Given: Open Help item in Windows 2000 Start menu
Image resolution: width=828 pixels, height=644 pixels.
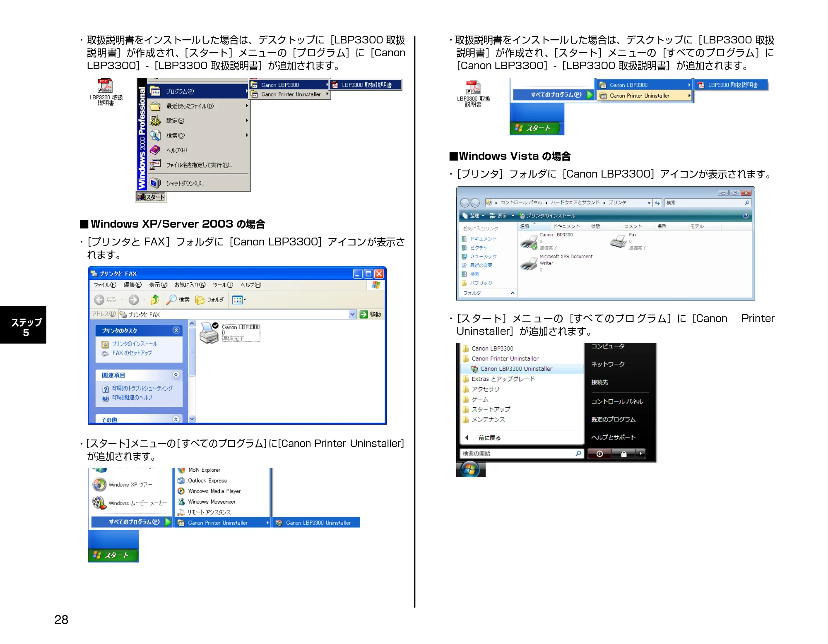Looking at the screenshot, I should click(x=198, y=150).
